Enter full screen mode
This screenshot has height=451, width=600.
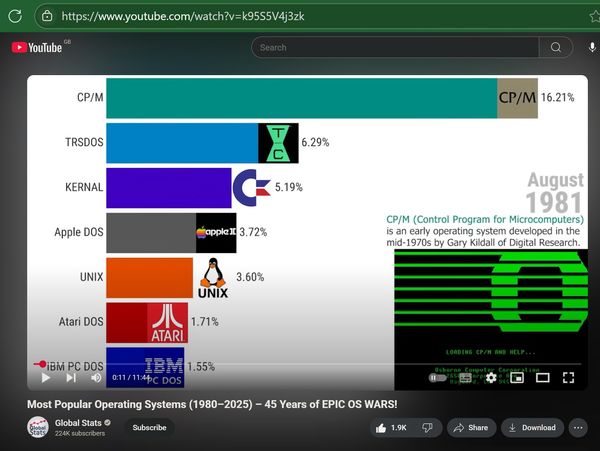tap(568, 378)
